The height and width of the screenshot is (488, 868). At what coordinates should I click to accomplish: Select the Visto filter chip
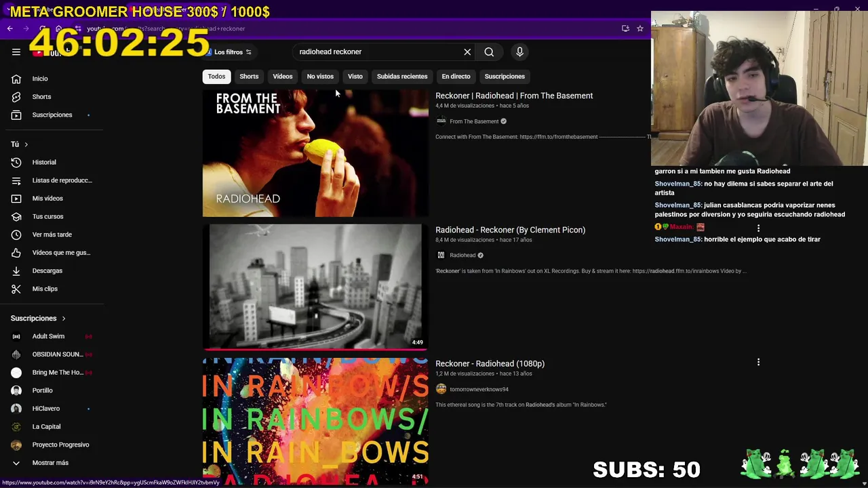tap(355, 77)
